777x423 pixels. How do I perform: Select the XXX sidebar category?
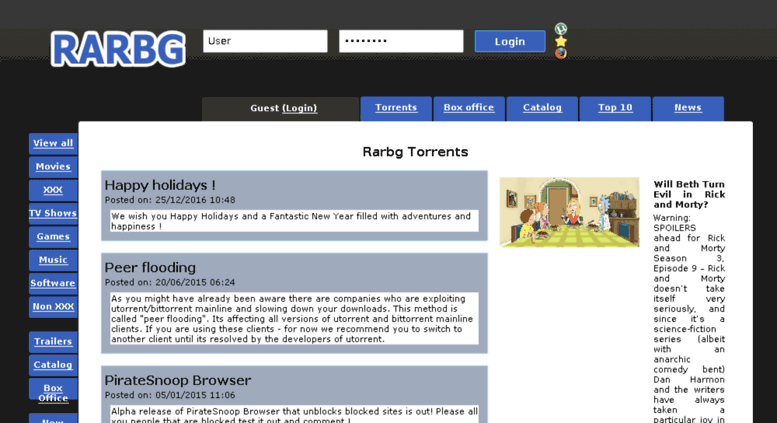53,190
